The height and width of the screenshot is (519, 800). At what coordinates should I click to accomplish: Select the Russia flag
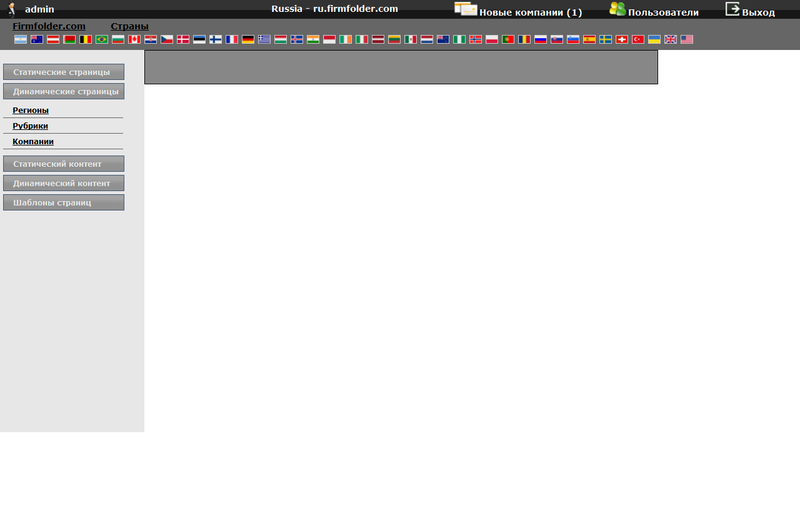click(x=540, y=39)
